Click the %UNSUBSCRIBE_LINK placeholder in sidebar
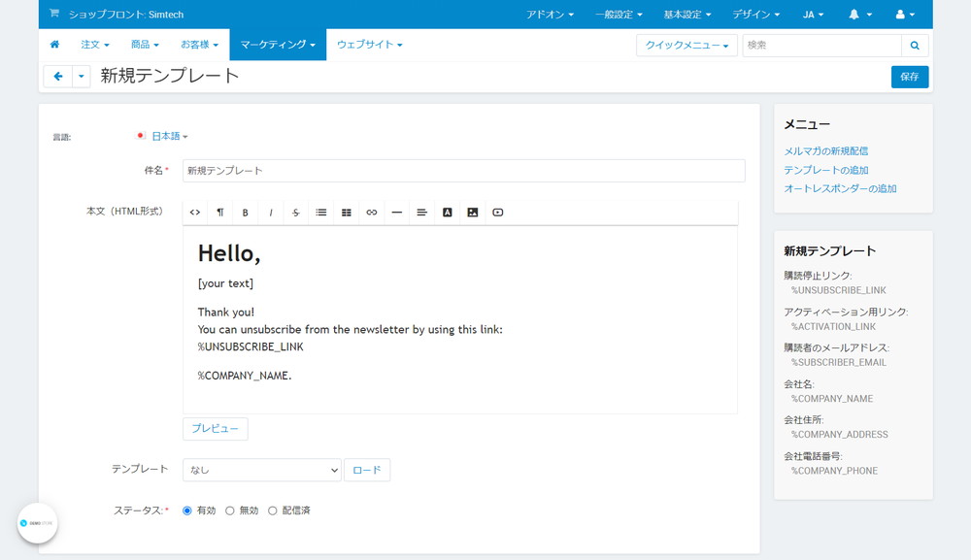Image resolution: width=971 pixels, height=560 pixels. [x=839, y=290]
